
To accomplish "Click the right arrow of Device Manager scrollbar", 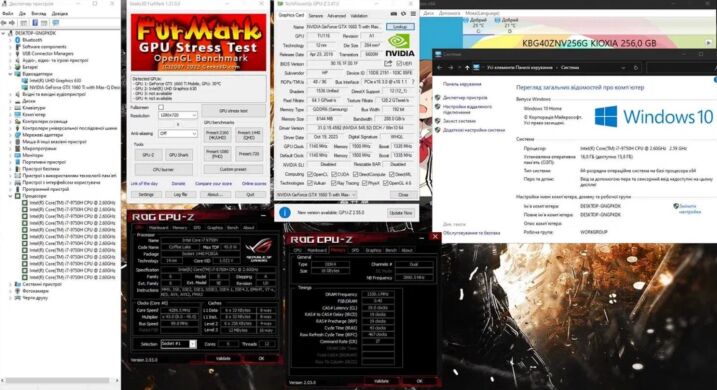I will pyautogui.click(x=117, y=380).
